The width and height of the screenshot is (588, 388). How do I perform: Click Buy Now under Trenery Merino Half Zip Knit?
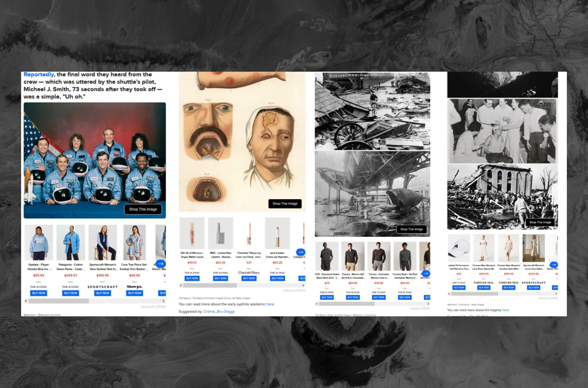[x=353, y=297]
